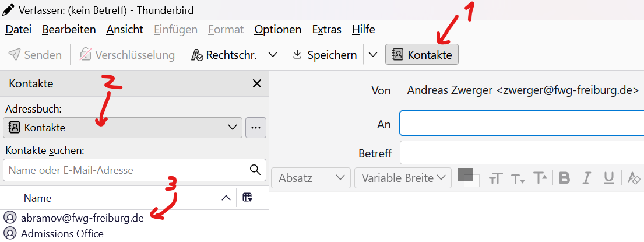Click the Speichern save button
Viewport: 644px width, 242px height.
click(325, 55)
